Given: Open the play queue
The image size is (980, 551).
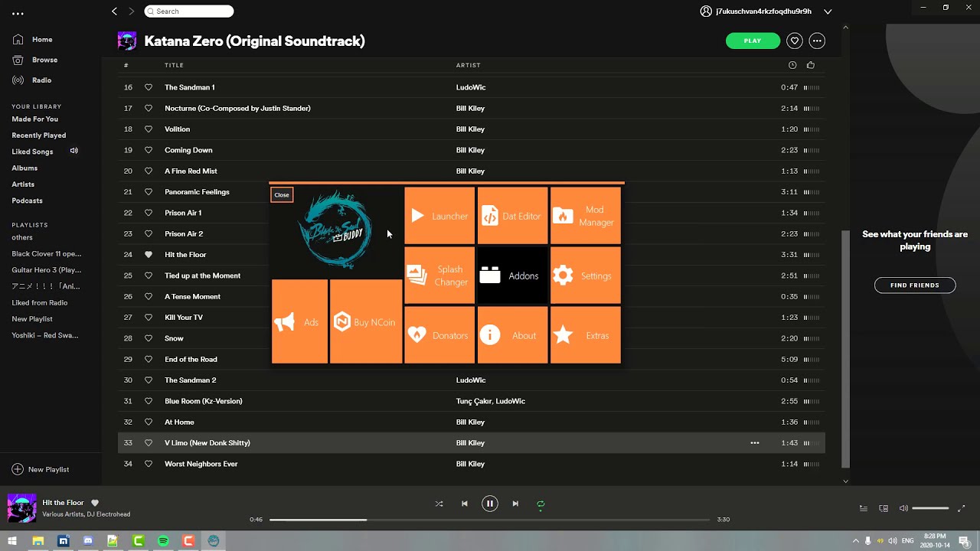Looking at the screenshot, I should point(864,508).
